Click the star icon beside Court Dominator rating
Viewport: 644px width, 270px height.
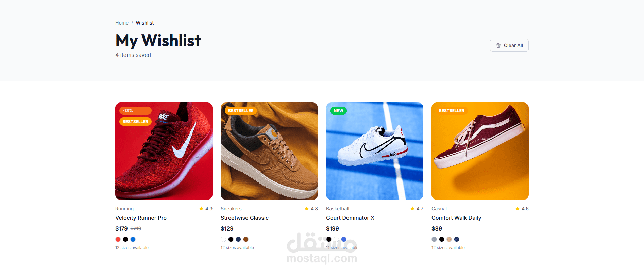[x=412, y=209]
